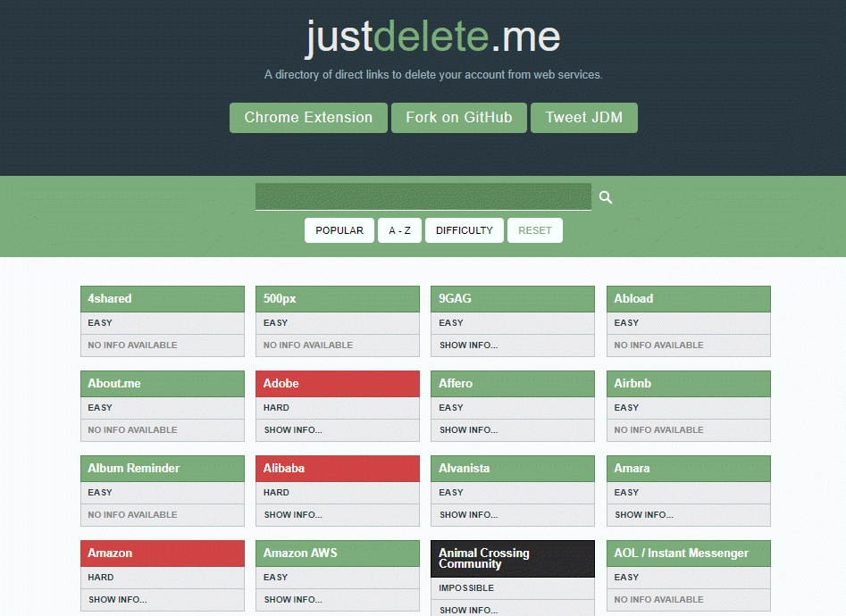The height and width of the screenshot is (616, 846).
Task: Click the site tagline about direct links
Action: [x=433, y=74]
